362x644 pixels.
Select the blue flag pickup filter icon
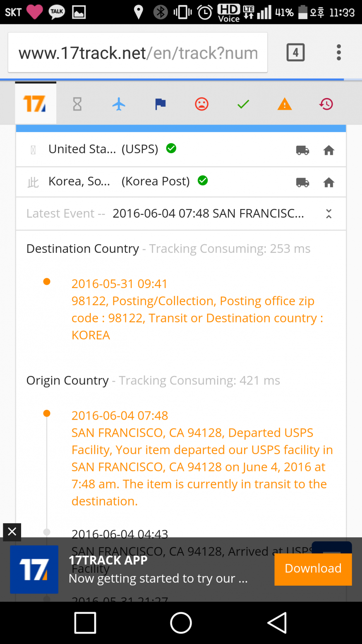point(160,104)
